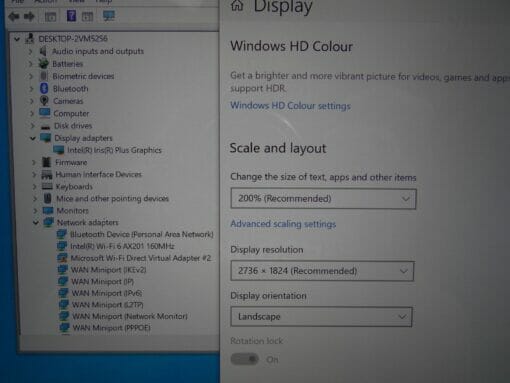Expand the Monitors node arrow
The height and width of the screenshot is (383, 510).
[35, 211]
